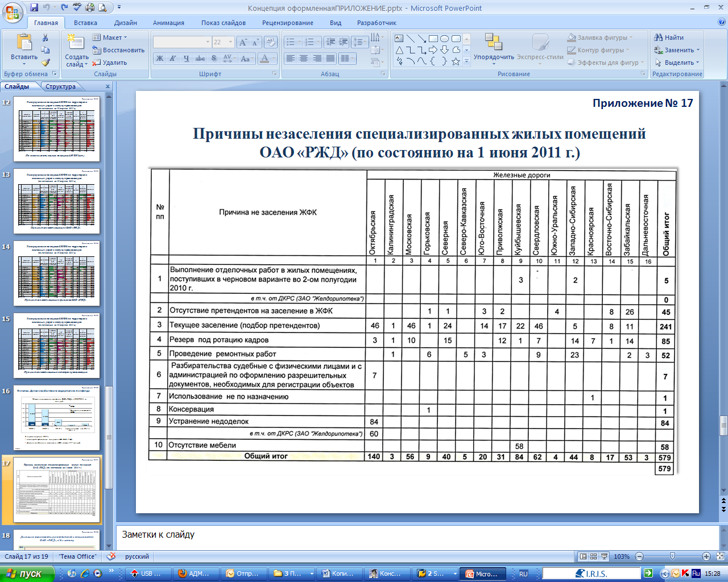Open the Шрифт dialog launcher
The height and width of the screenshot is (582, 728).
(x=275, y=74)
